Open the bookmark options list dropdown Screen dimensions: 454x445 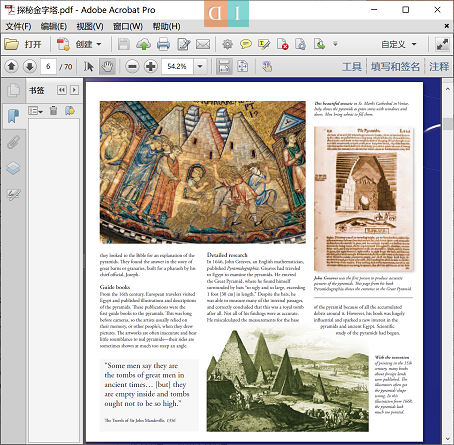(x=35, y=111)
